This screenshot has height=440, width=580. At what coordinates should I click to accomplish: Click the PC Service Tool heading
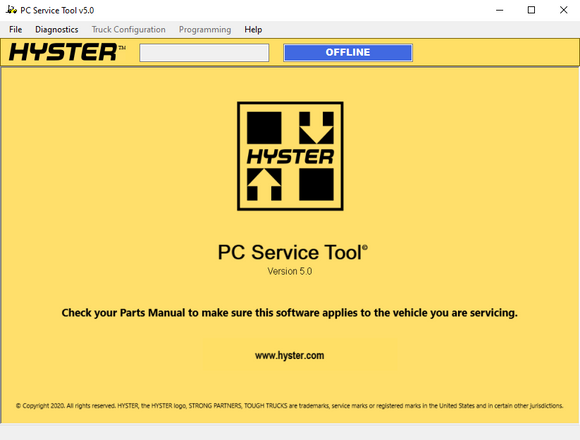pyautogui.click(x=292, y=253)
